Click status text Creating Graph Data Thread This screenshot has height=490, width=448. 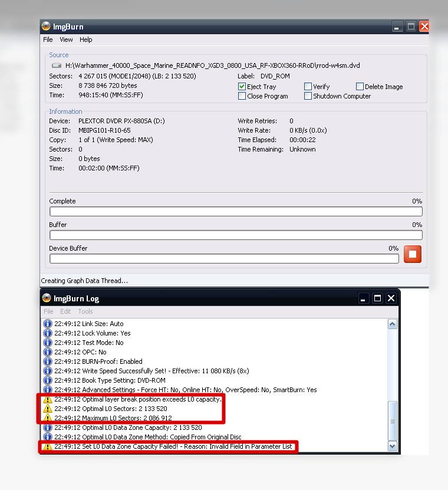[84, 281]
